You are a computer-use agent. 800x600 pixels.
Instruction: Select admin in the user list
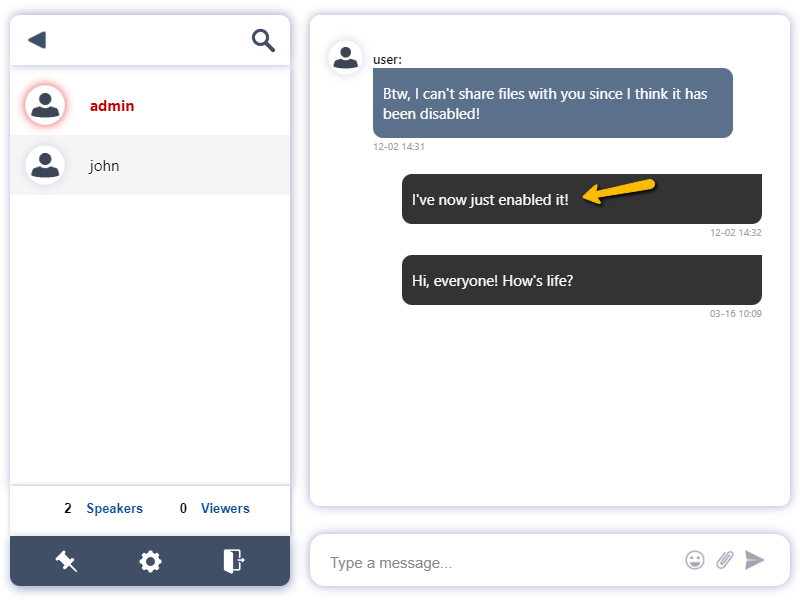coord(112,106)
